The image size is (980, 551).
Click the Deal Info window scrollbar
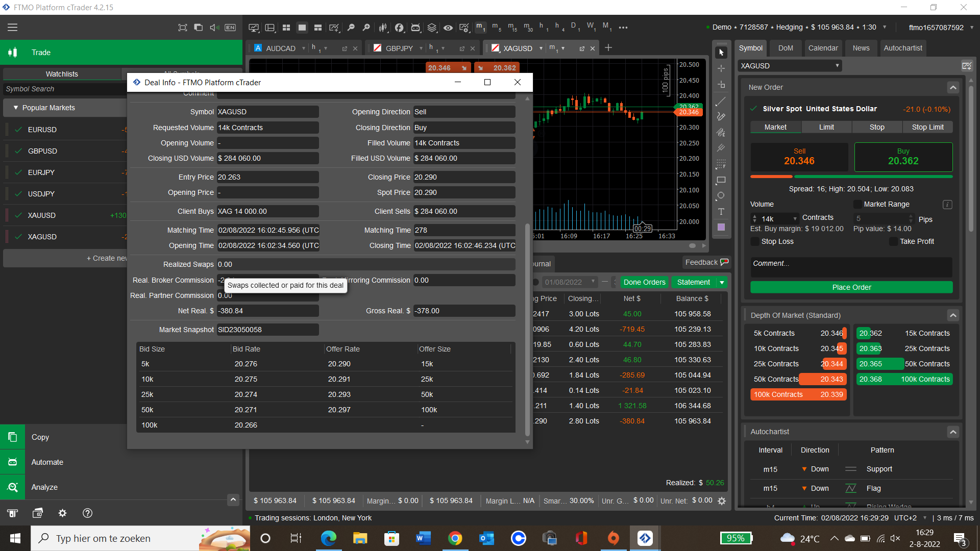pos(527,329)
